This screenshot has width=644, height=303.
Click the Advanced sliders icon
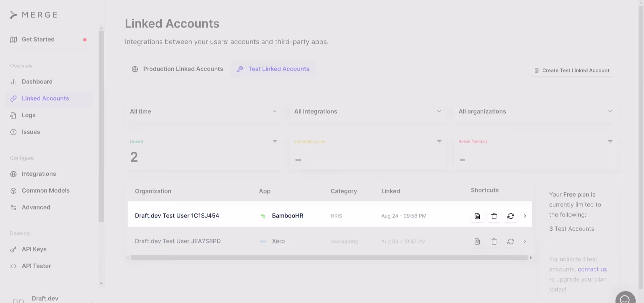13,207
